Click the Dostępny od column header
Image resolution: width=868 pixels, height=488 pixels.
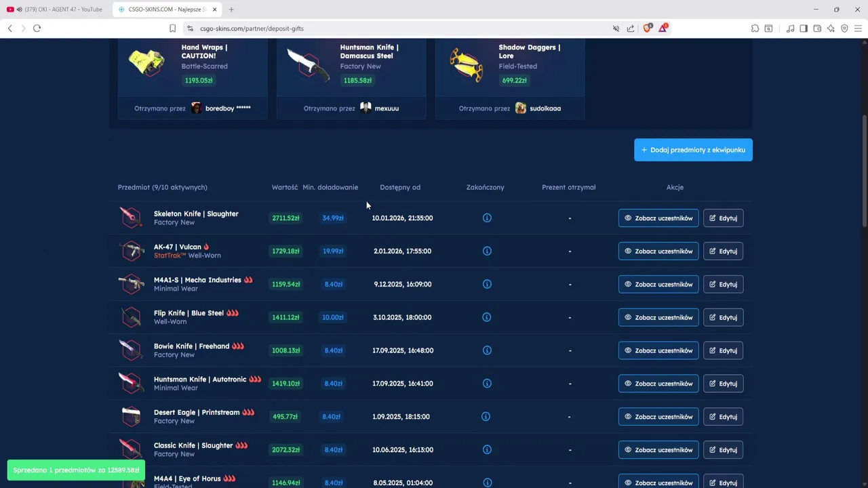tap(400, 187)
